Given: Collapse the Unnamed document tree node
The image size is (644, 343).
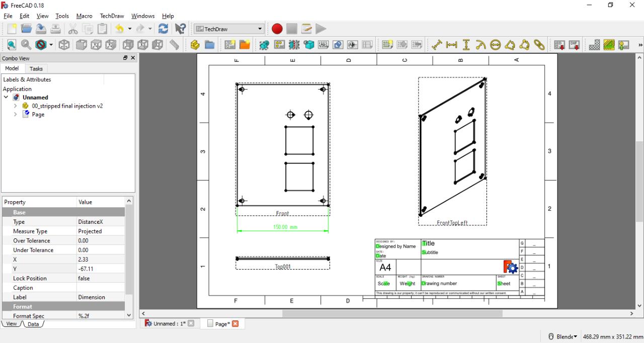Looking at the screenshot, I should 6,97.
